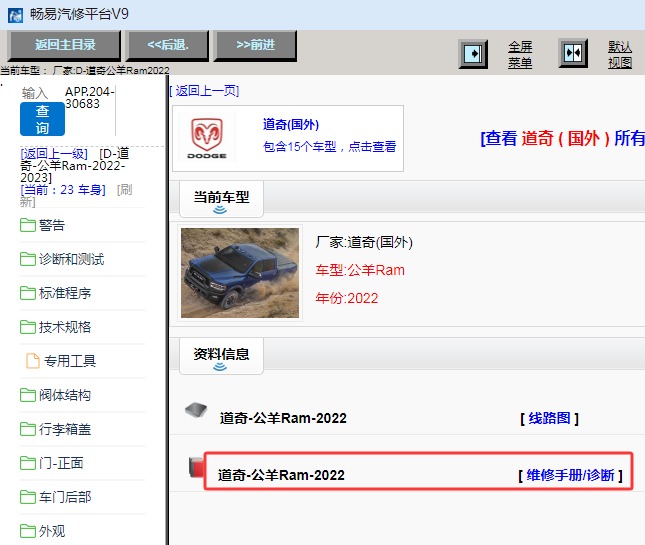
Task: Click the >>前进 forward button
Action: coord(255,45)
